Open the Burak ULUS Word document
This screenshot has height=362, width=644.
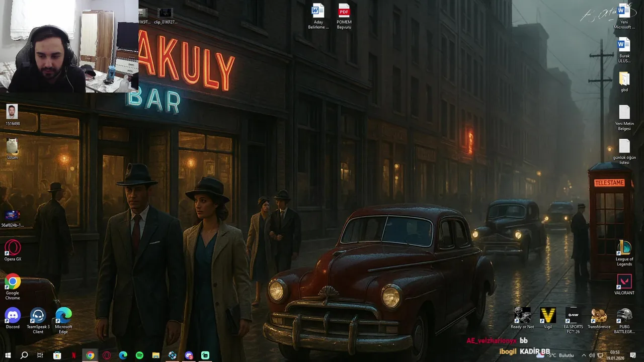coord(624,50)
